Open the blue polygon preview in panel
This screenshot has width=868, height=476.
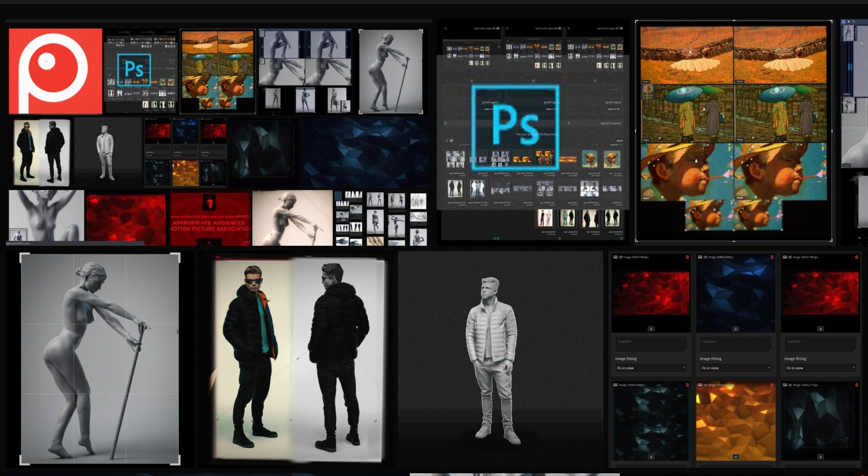click(736, 293)
